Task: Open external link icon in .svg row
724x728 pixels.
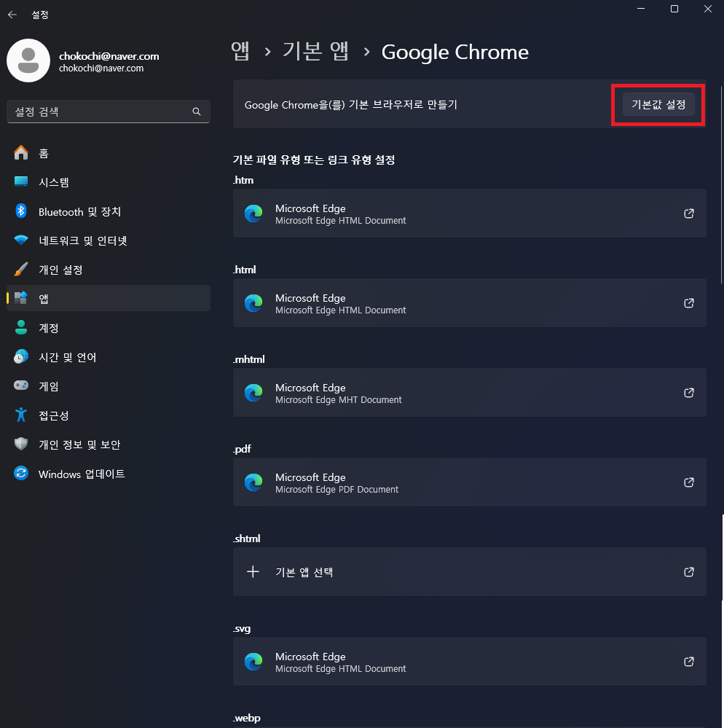Action: pyautogui.click(x=689, y=662)
